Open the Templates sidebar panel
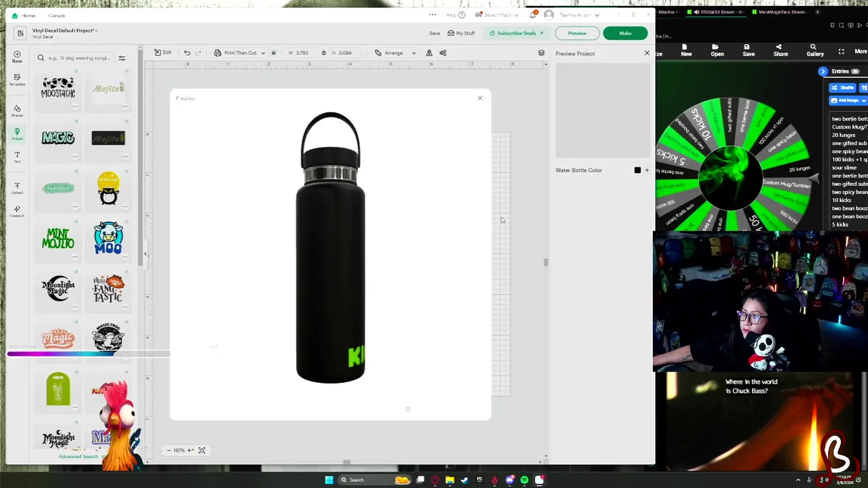Image resolution: width=868 pixels, height=488 pixels. coord(17,80)
